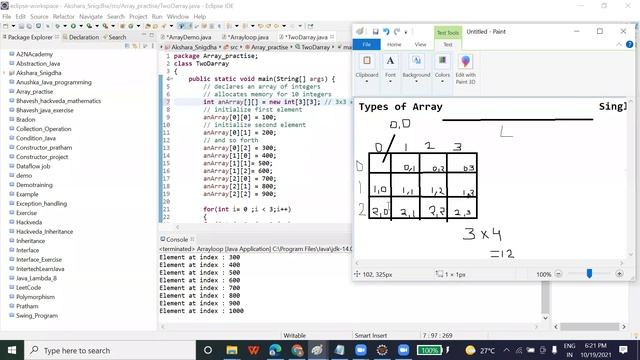Click the Open Perspective icon in the Eclipse toolbar
This screenshot has height=360, width=640.
311,26
